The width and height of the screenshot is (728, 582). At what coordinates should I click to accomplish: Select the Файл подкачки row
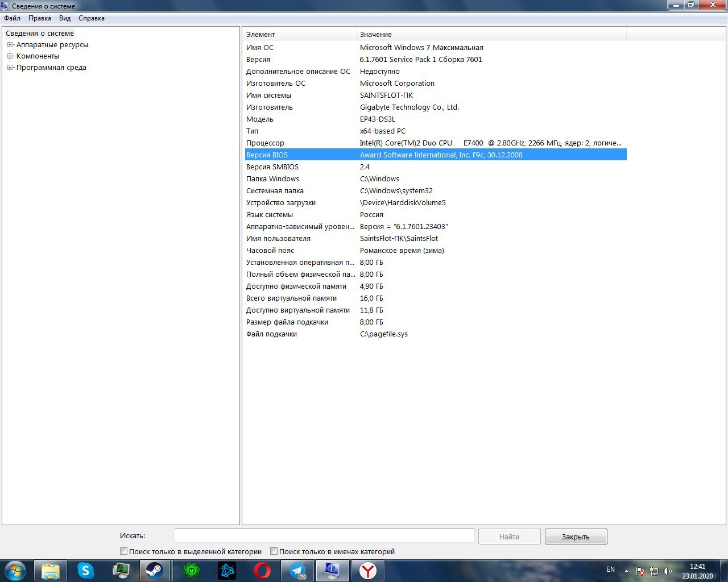click(436, 334)
